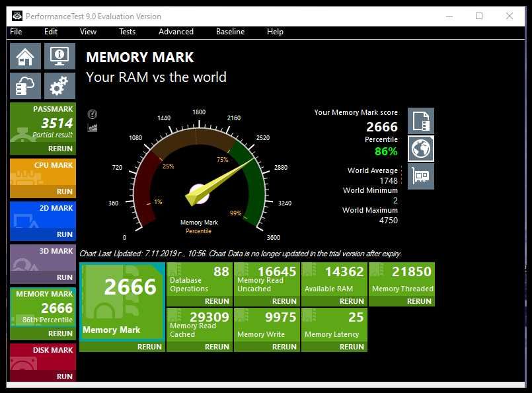Click the Database Operations 88 score tile
Screen dimensions: 532x393
point(200,279)
